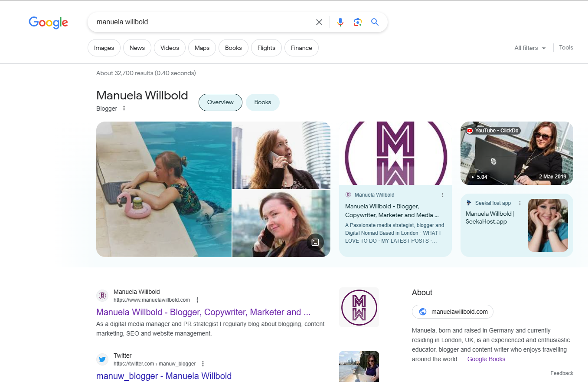Start voice search with the microphone icon
Image resolution: width=588 pixels, height=382 pixels.
(340, 22)
